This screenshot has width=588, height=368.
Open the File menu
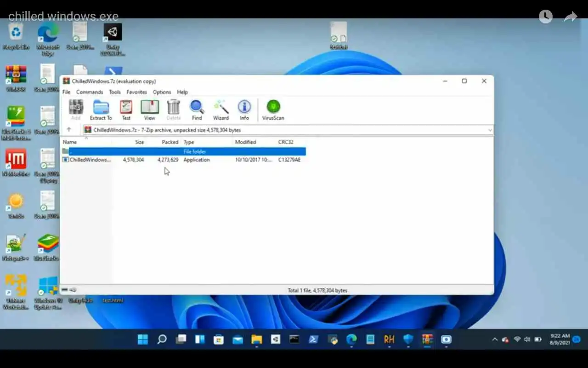tap(67, 92)
